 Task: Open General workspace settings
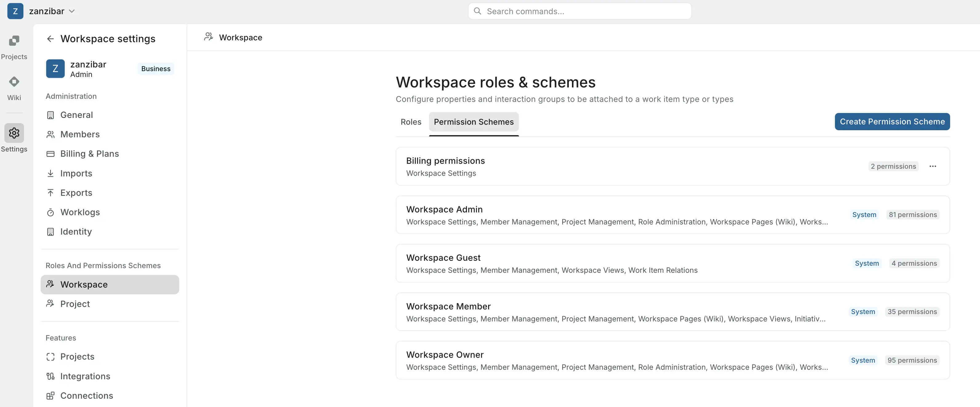(76, 115)
